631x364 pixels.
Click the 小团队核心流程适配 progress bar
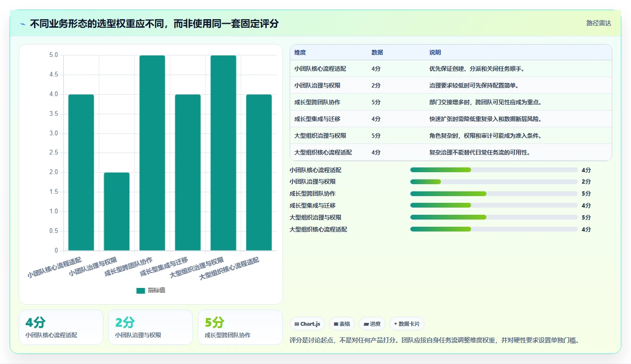[494, 170]
